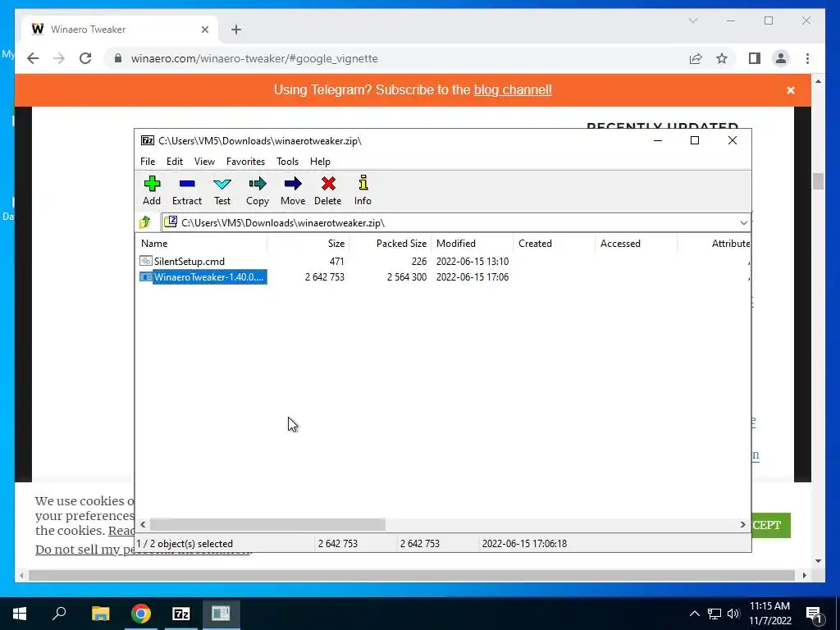Sort files by Created column
Screen dimensions: 840x630
554,243
